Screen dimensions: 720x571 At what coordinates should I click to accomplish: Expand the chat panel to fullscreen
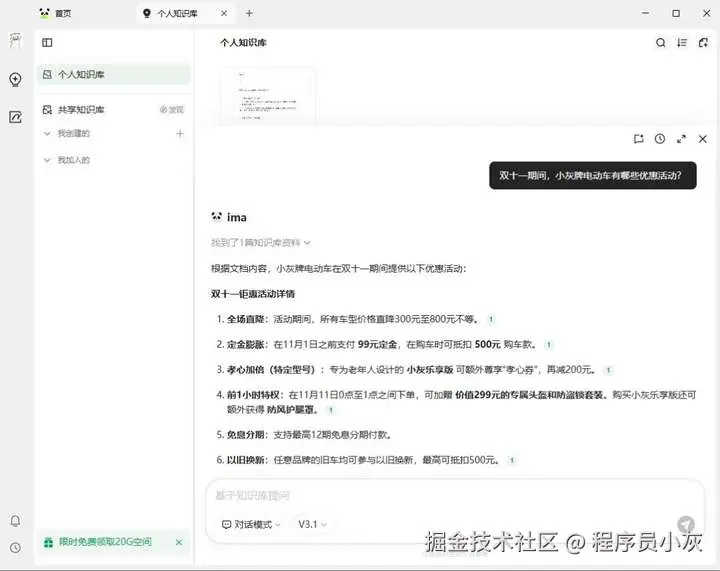pos(681,139)
